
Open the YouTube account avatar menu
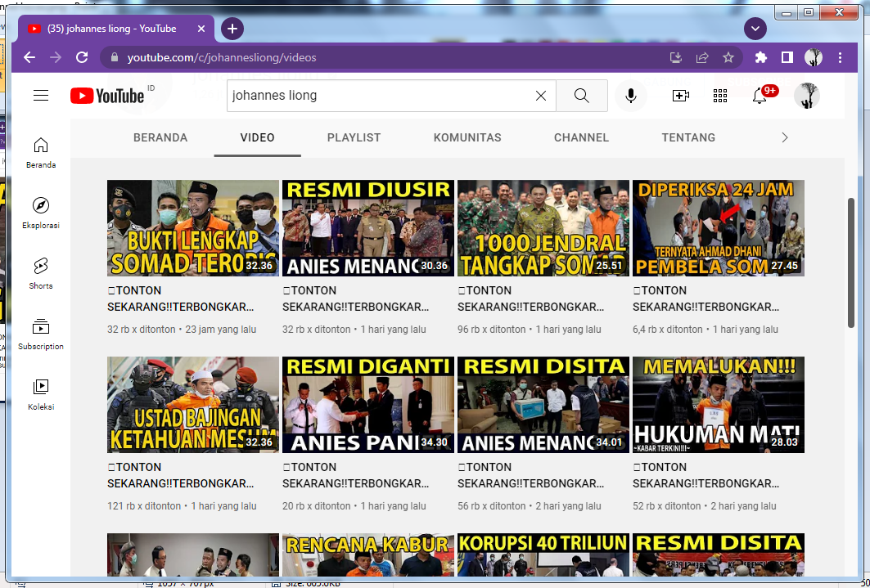click(x=807, y=96)
